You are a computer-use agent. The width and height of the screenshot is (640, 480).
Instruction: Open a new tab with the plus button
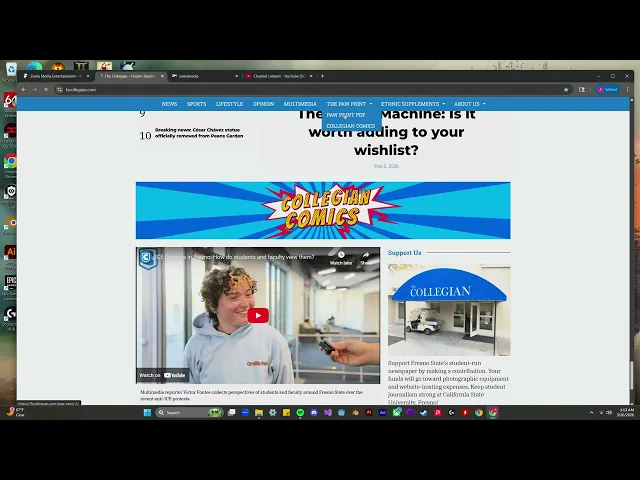click(x=322, y=76)
